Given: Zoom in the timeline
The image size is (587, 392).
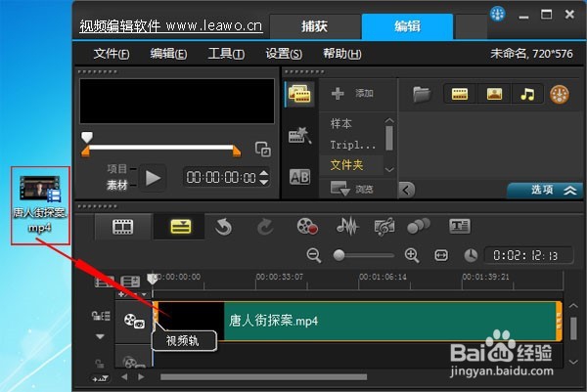Looking at the screenshot, I should tap(412, 255).
